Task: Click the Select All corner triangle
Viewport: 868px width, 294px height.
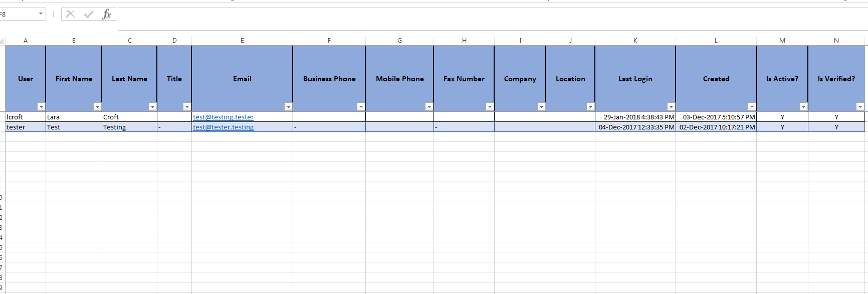Action: pos(2,41)
